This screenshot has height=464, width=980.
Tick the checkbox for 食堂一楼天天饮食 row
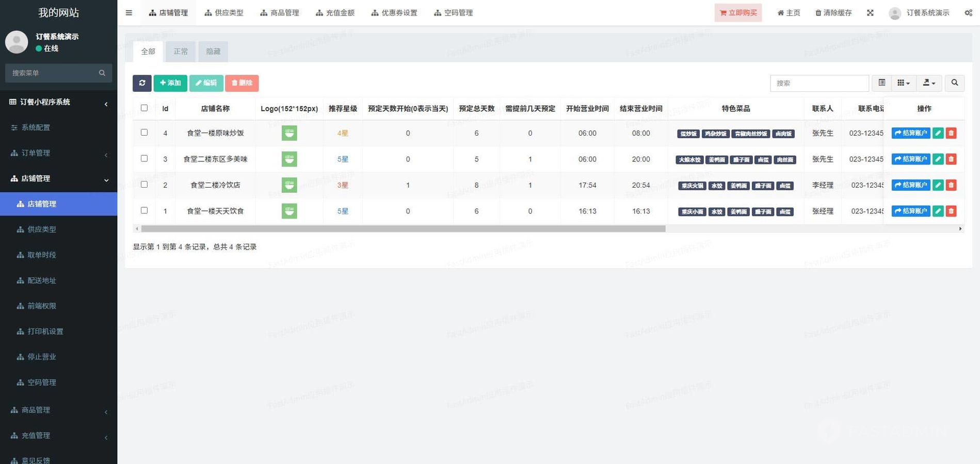144,210
